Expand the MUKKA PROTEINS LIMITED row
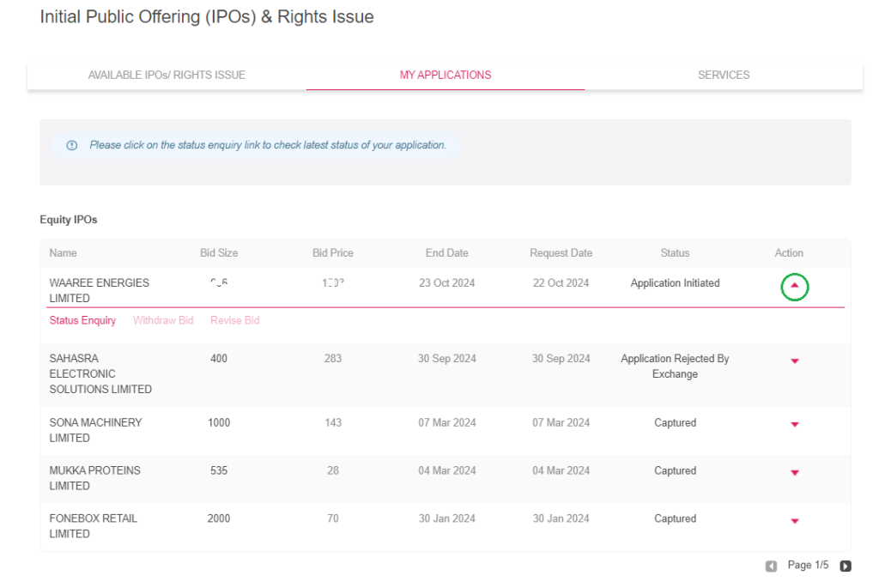The image size is (879, 588). pos(794,472)
